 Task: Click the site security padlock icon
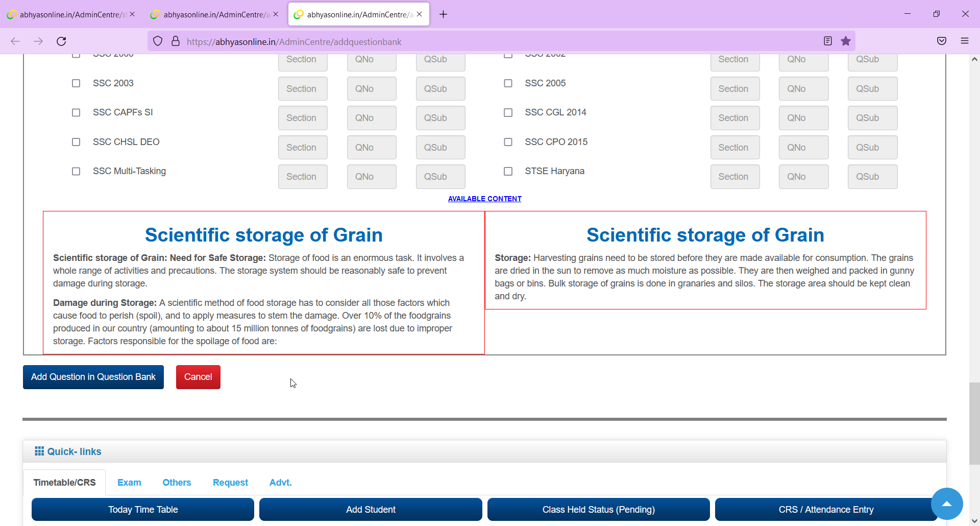(176, 41)
